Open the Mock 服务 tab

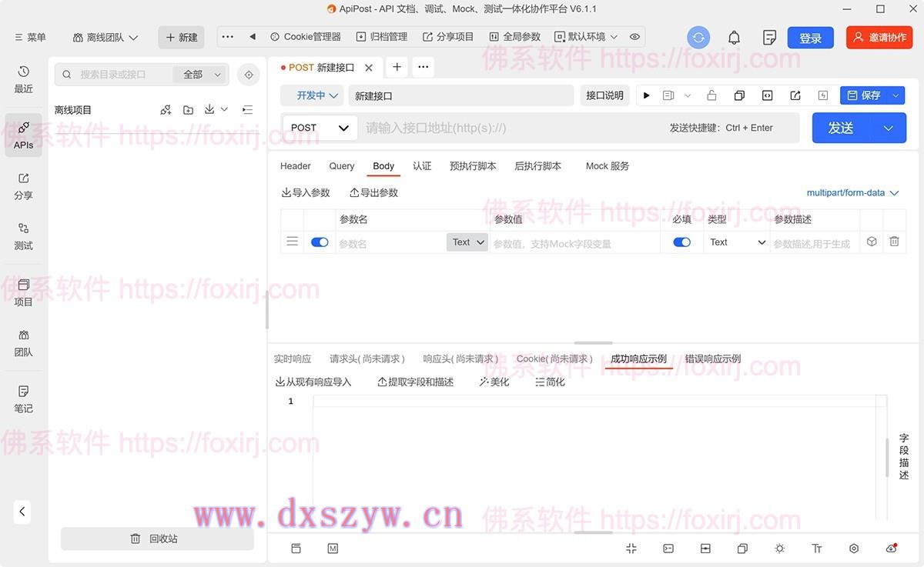tap(608, 166)
